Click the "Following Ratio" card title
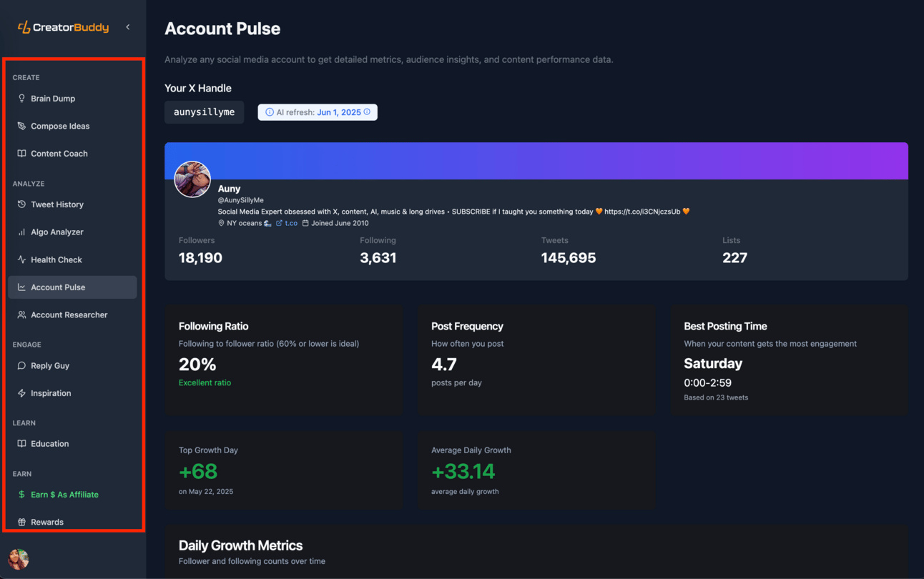This screenshot has height=579, width=924. [214, 326]
